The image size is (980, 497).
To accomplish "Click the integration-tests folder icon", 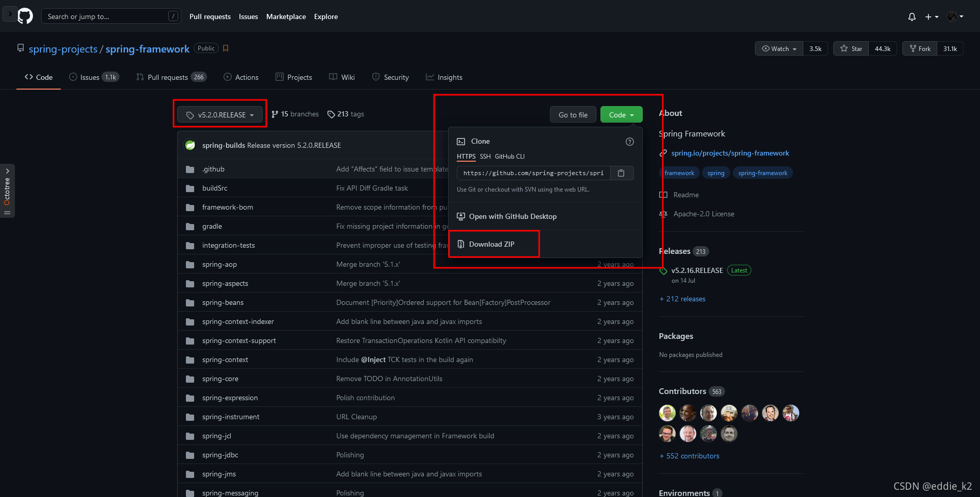I will (190, 246).
